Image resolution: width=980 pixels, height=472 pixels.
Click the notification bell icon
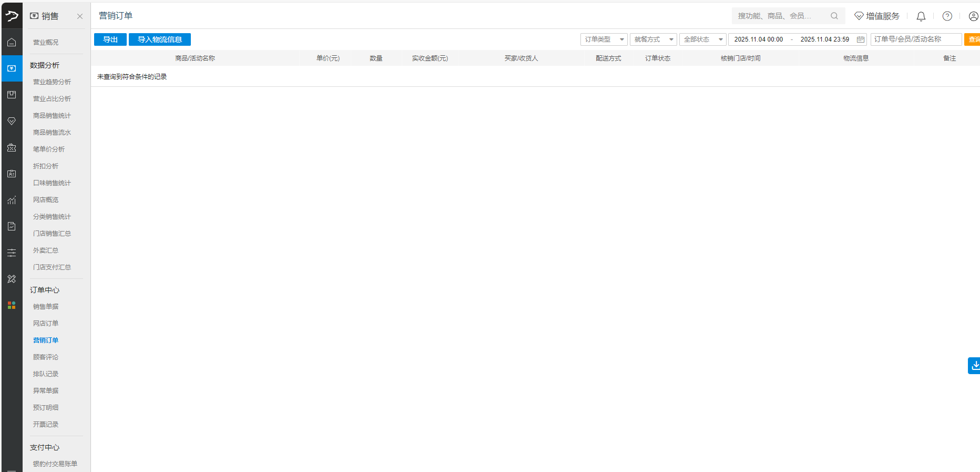point(921,16)
